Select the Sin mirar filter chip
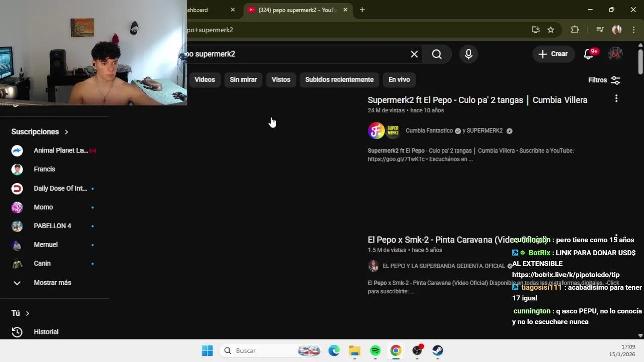Image resolution: width=644 pixels, height=362 pixels. click(244, 80)
